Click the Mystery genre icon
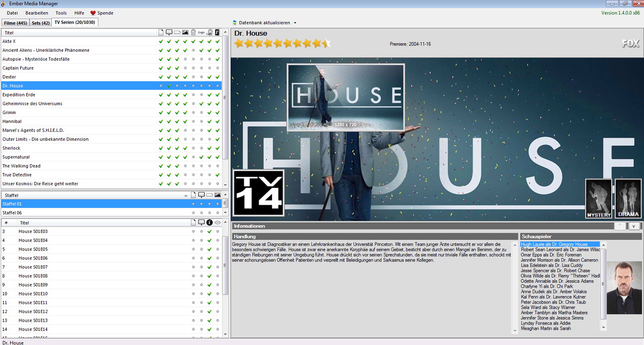The image size is (644, 345). tap(599, 199)
